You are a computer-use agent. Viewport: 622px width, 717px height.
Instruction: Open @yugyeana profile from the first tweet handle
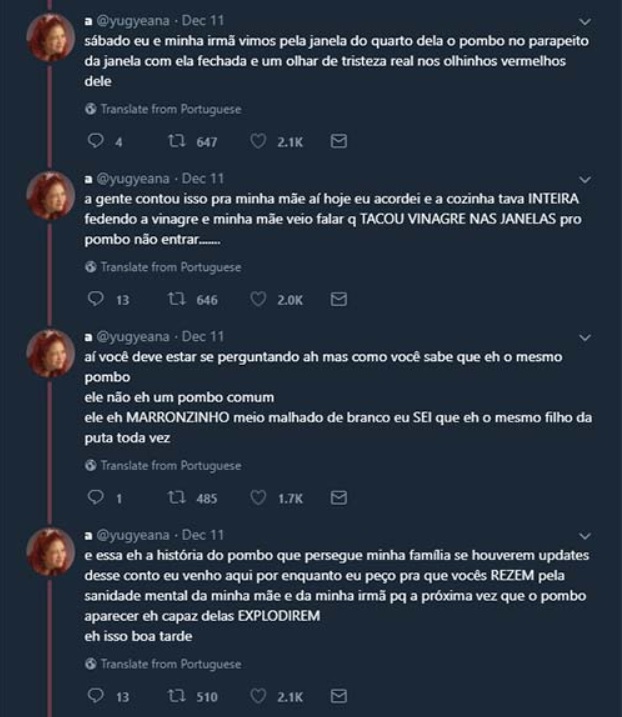click(133, 21)
